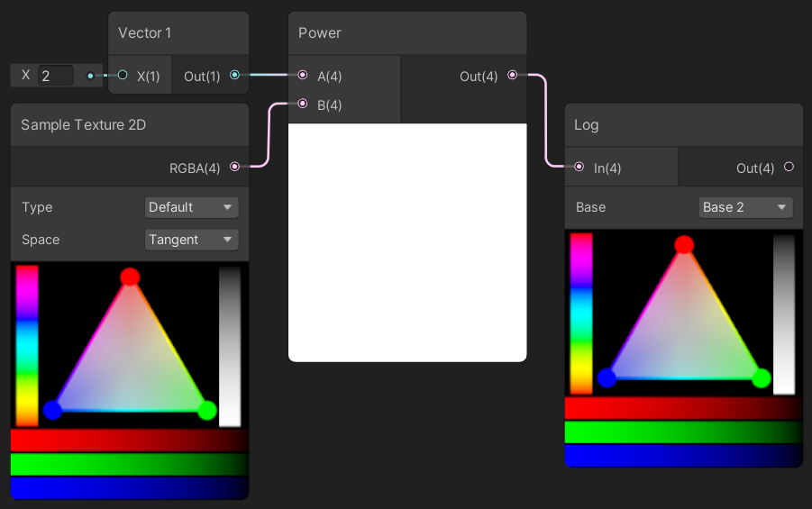
Task: Click the white Power node preview
Action: [407, 242]
